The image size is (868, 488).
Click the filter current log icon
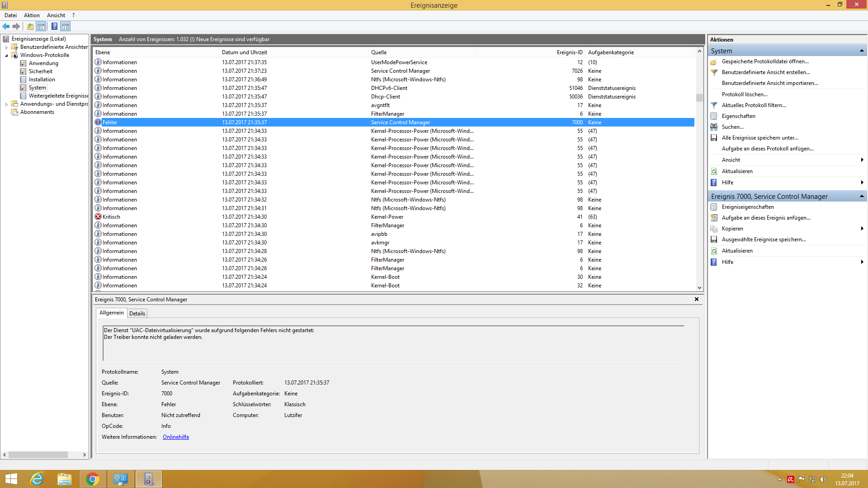coord(714,105)
